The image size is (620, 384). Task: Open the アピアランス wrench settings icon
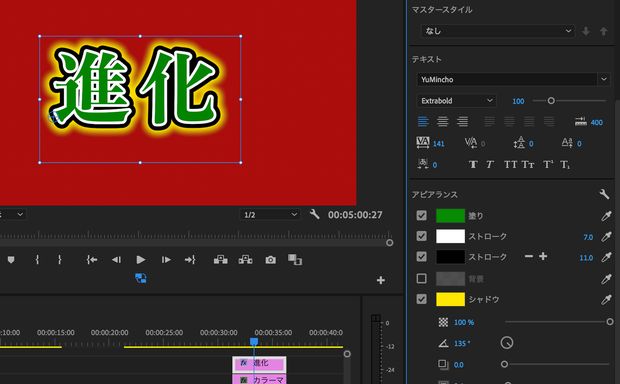604,194
